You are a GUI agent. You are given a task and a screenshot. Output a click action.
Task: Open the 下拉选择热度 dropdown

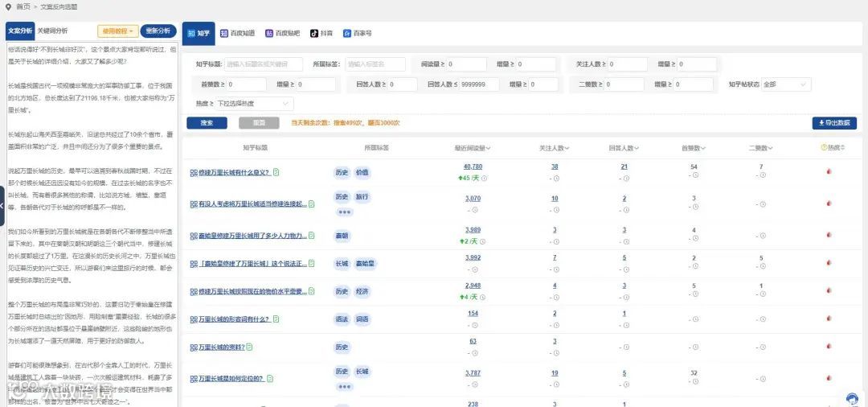click(x=256, y=104)
